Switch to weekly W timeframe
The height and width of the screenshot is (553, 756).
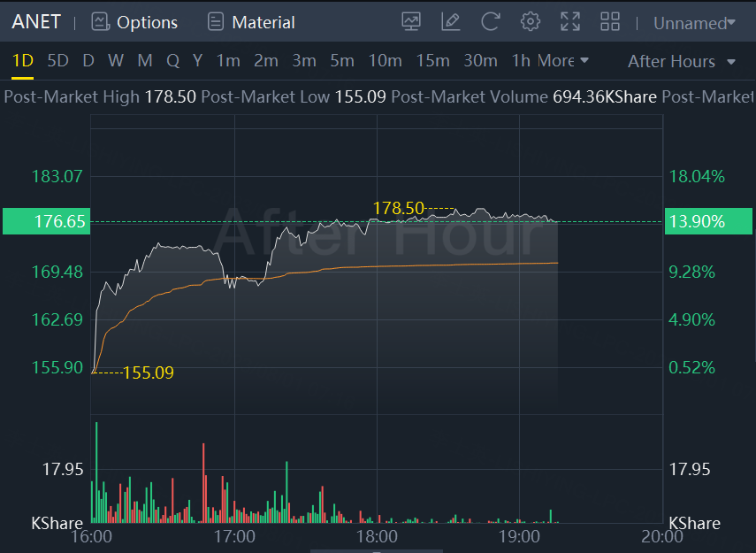click(116, 61)
